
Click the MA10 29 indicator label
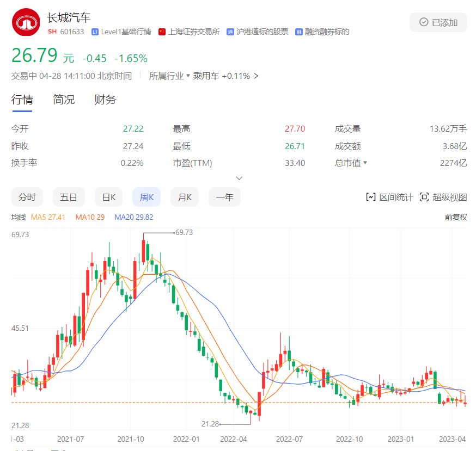tap(90, 217)
